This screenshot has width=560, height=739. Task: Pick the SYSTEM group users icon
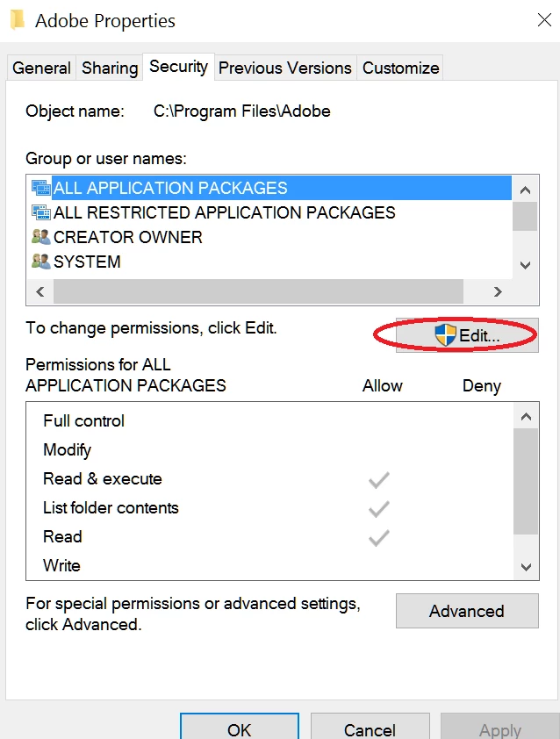(x=41, y=261)
